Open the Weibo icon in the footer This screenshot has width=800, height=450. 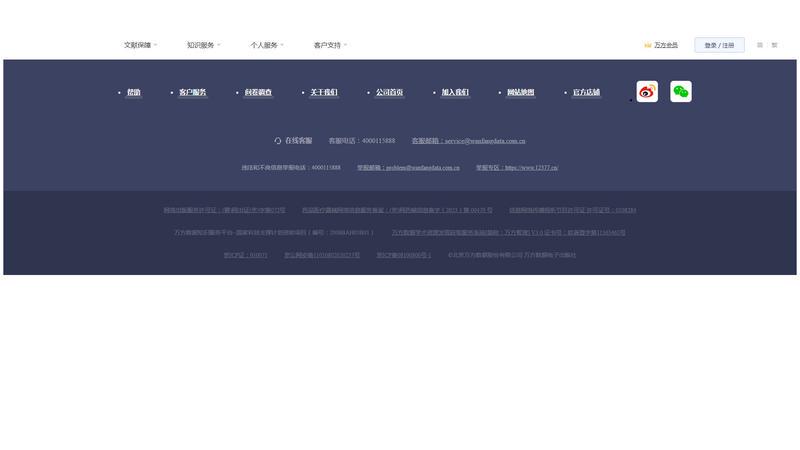[647, 91]
